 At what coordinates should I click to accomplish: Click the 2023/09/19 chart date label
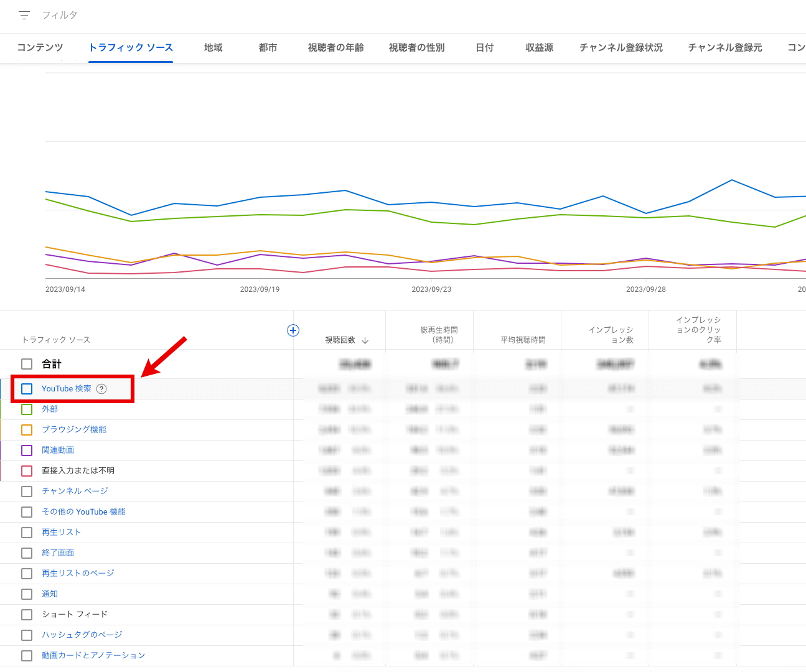click(260, 289)
